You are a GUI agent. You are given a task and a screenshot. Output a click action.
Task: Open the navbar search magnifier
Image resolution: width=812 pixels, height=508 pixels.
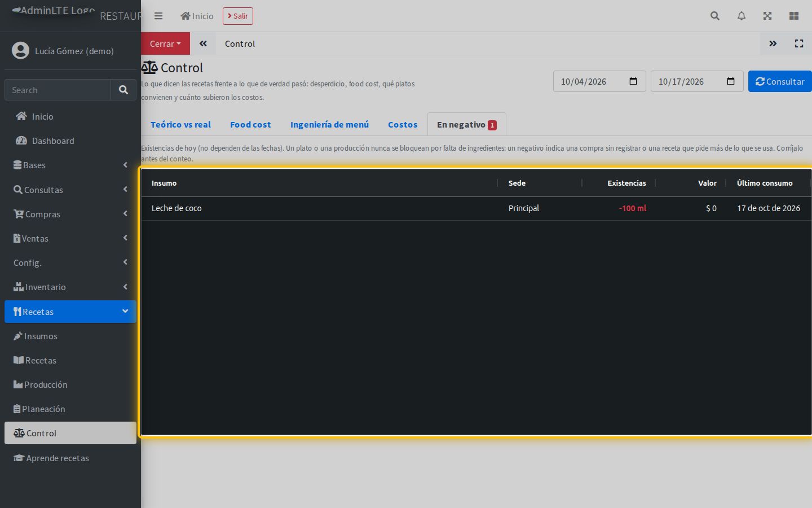(715, 16)
